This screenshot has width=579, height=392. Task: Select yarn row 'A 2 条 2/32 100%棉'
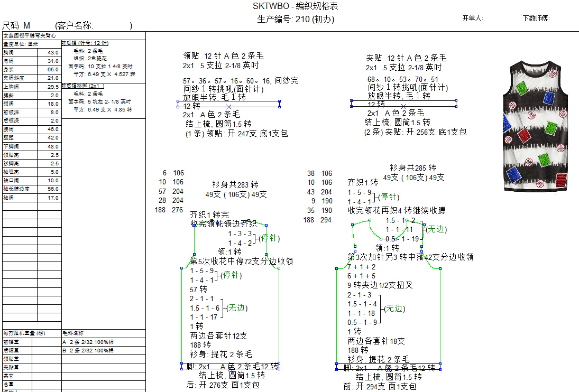click(88, 342)
